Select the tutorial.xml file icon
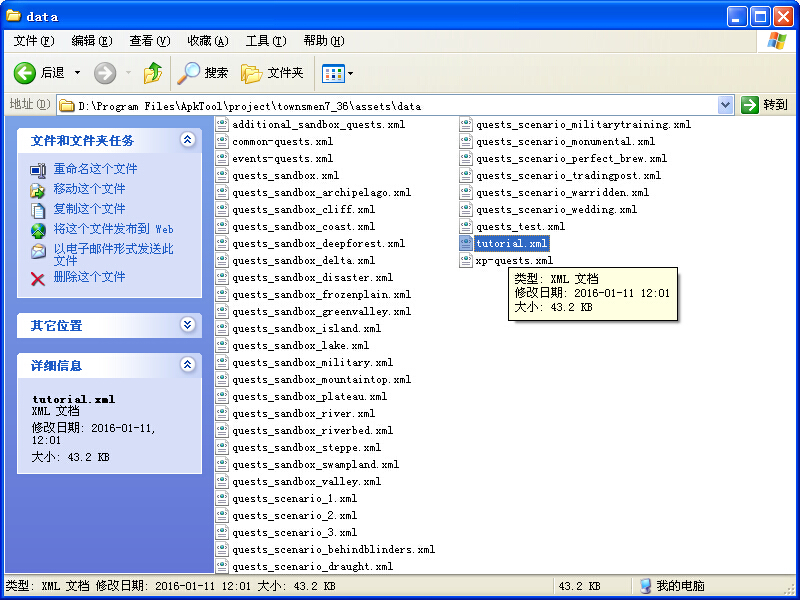This screenshot has height=600, width=800. tap(465, 243)
